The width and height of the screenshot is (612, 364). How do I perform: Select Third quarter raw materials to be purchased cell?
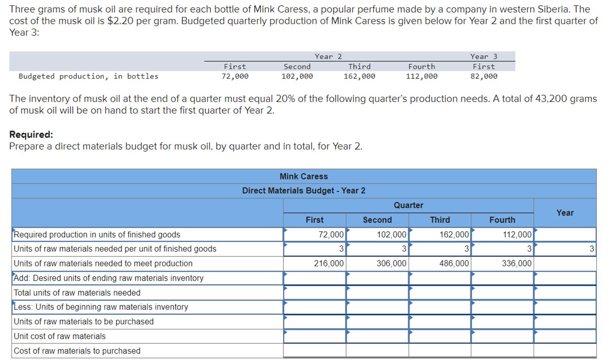[x=440, y=322]
